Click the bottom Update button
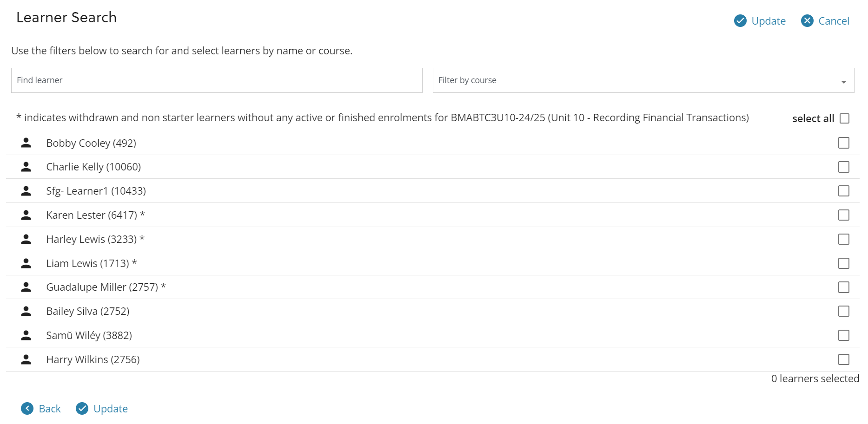This screenshot has height=424, width=868. pyautogui.click(x=111, y=409)
